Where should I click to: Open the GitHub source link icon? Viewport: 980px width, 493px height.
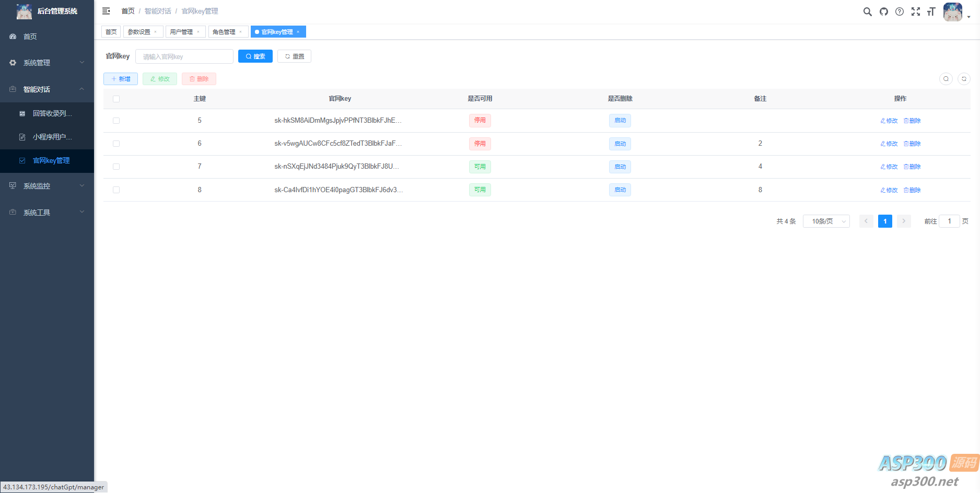click(x=884, y=11)
